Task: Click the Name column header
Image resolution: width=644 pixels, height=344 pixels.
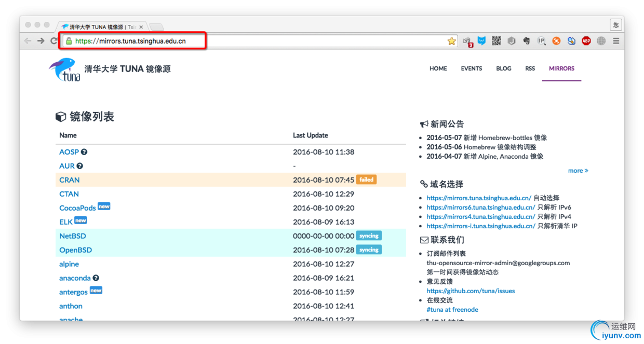Action: coord(68,135)
